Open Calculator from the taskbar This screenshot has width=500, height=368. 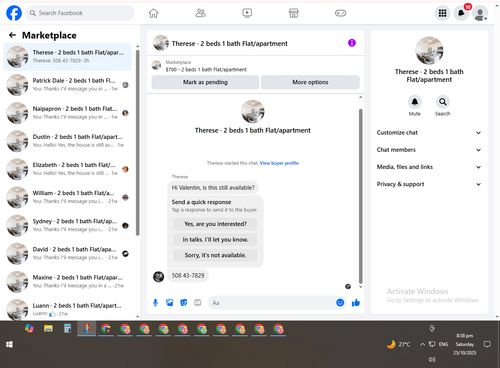(x=67, y=329)
